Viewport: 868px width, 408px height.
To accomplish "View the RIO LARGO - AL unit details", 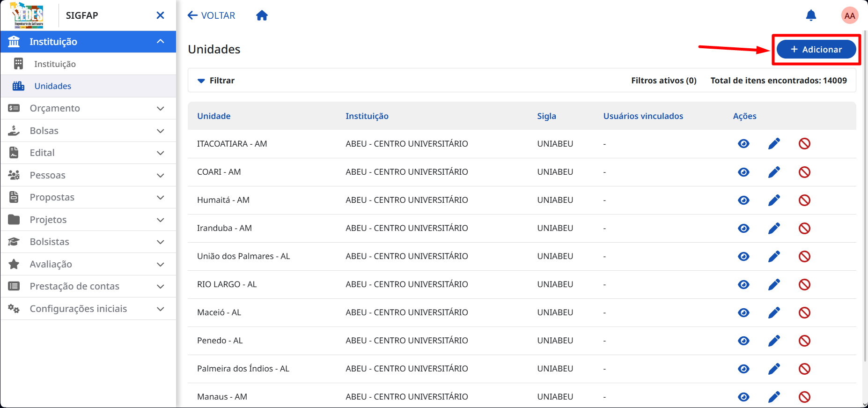I will (x=743, y=284).
